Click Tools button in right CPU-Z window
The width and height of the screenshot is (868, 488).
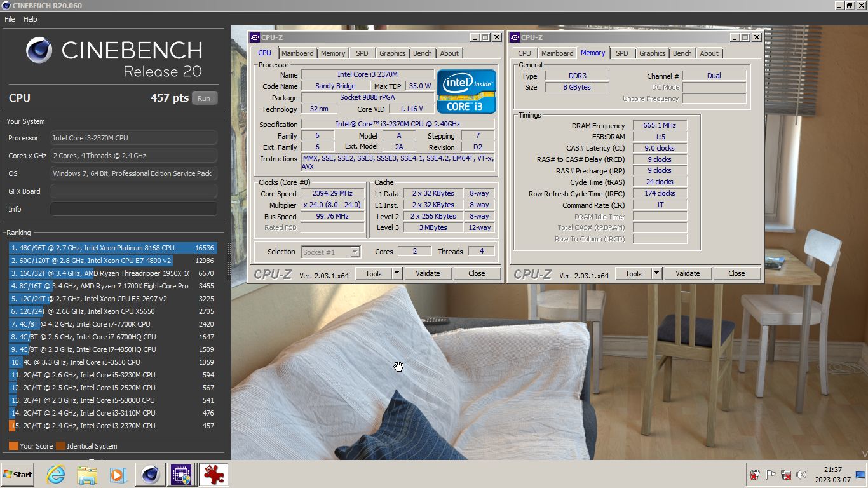[x=633, y=273]
